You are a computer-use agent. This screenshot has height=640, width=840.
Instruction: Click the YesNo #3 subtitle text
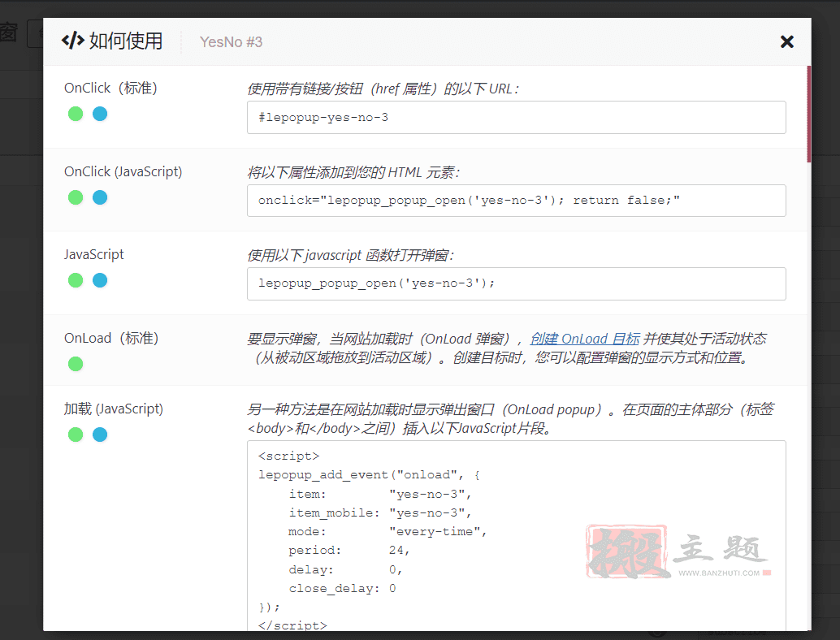(x=231, y=41)
